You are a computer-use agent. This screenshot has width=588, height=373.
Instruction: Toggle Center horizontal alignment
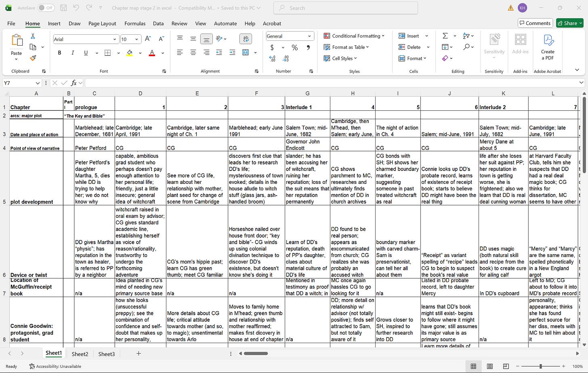click(x=193, y=53)
